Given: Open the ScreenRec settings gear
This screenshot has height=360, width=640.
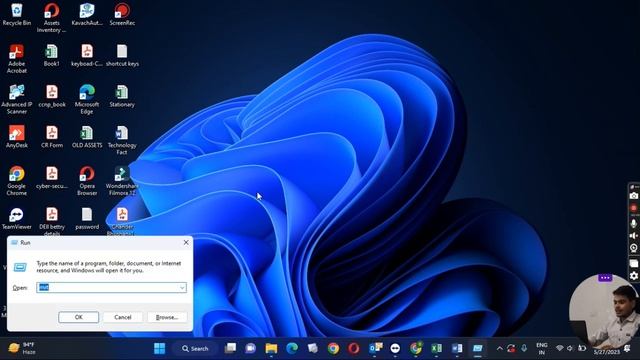Looking at the screenshot, I should tap(633, 276).
